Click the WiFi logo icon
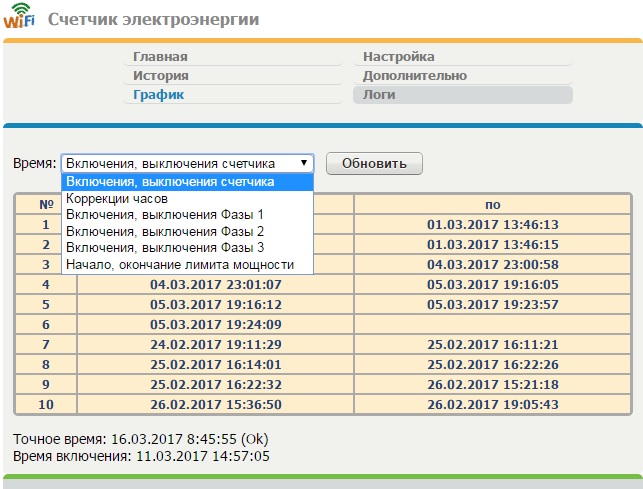643x489 pixels. (20, 20)
